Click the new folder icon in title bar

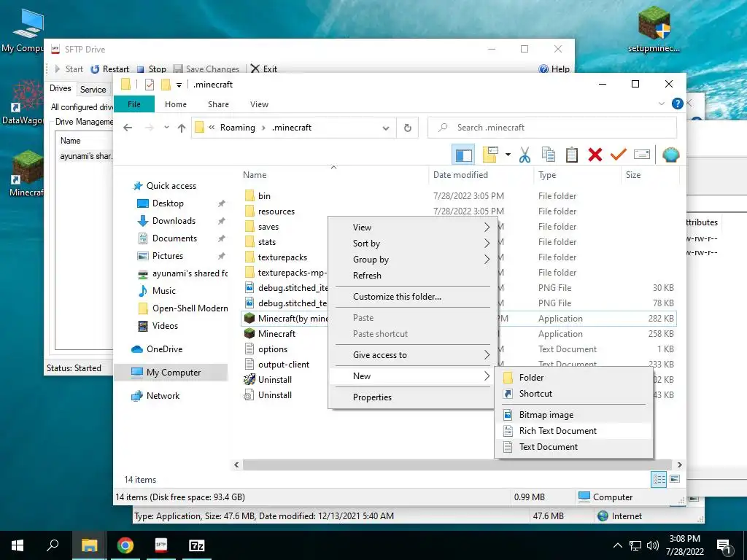click(x=166, y=85)
